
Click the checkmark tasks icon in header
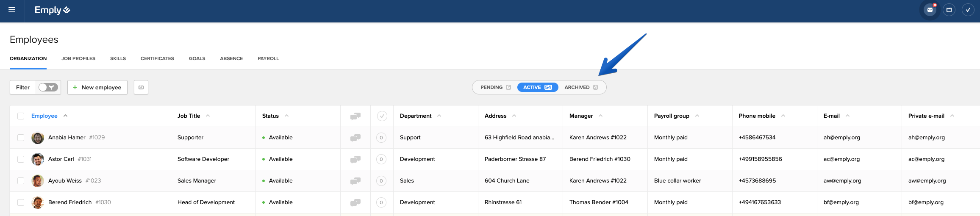click(968, 10)
